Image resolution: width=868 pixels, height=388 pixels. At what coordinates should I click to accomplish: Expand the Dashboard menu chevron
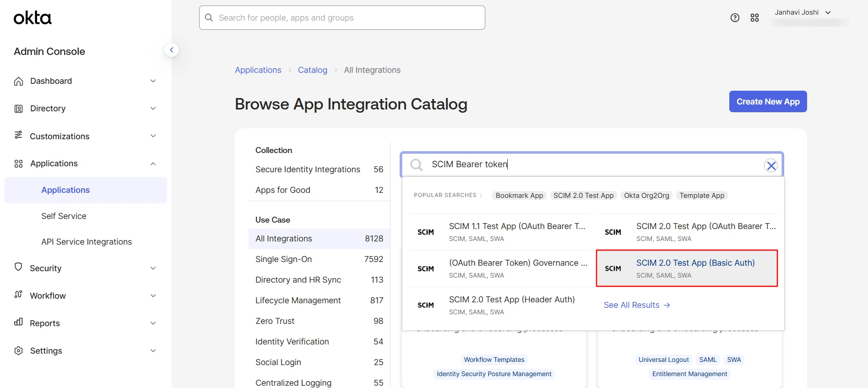pyautogui.click(x=153, y=81)
